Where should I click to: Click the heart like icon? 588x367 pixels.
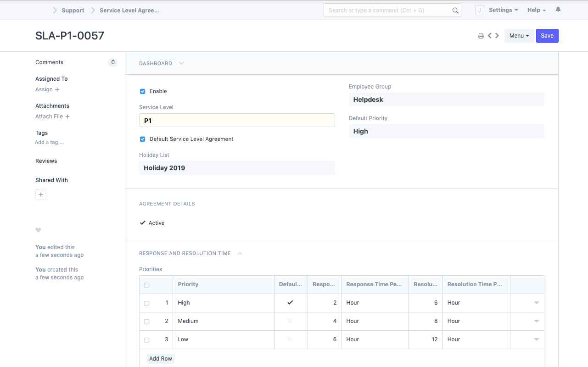(x=39, y=230)
